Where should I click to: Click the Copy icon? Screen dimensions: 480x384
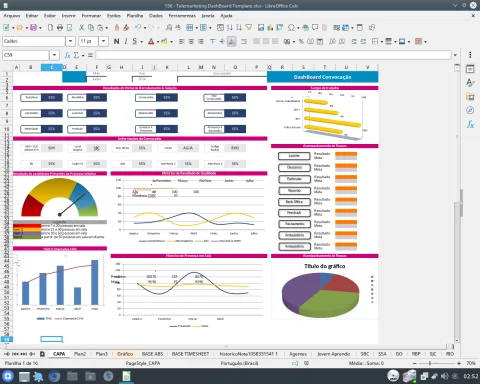click(91, 28)
